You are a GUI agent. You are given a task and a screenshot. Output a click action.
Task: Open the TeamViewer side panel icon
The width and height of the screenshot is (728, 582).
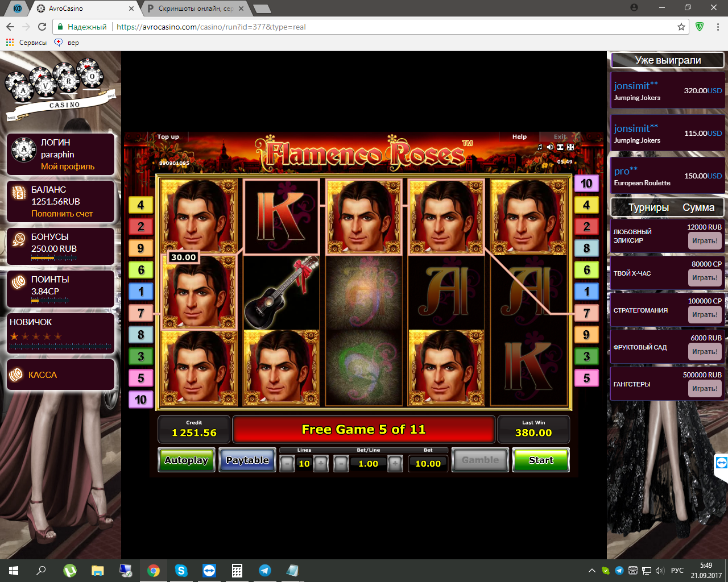tap(721, 463)
